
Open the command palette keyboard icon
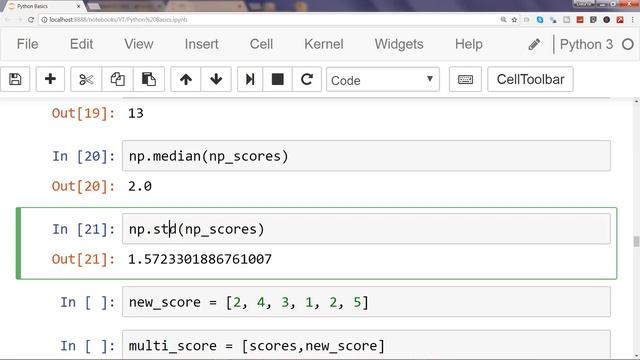(465, 79)
